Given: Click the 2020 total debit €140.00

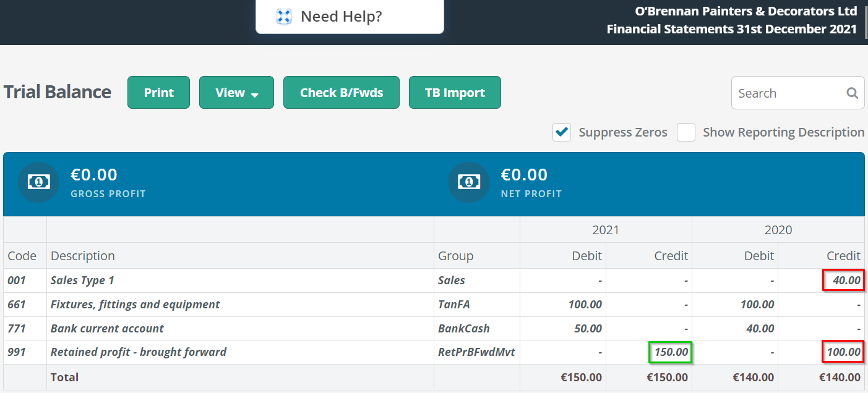Looking at the screenshot, I should [754, 377].
